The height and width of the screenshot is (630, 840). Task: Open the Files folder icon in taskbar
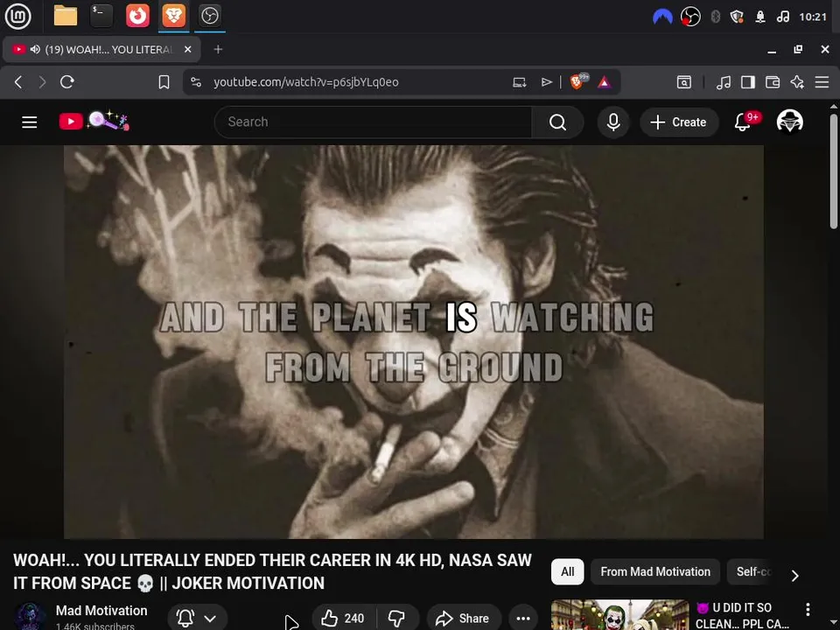click(66, 16)
